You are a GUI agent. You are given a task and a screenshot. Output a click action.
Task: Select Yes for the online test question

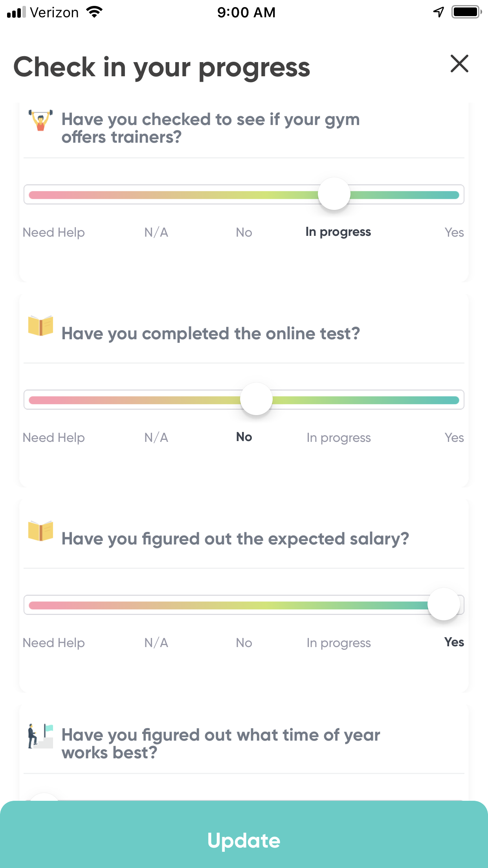tap(454, 438)
